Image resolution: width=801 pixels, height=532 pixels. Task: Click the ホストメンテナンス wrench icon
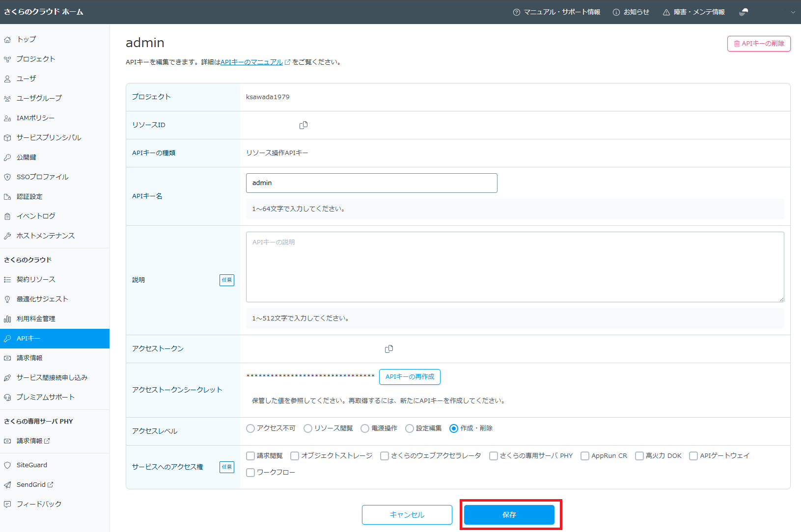[x=7, y=236]
